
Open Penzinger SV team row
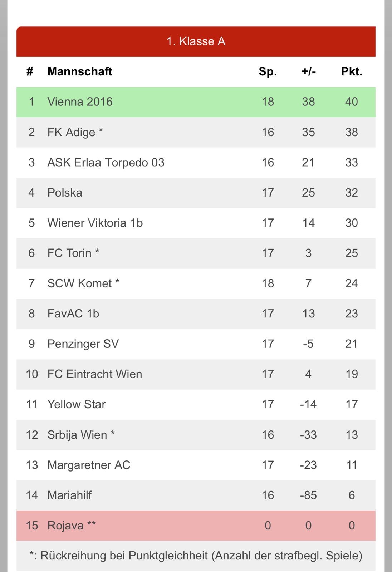196,344
